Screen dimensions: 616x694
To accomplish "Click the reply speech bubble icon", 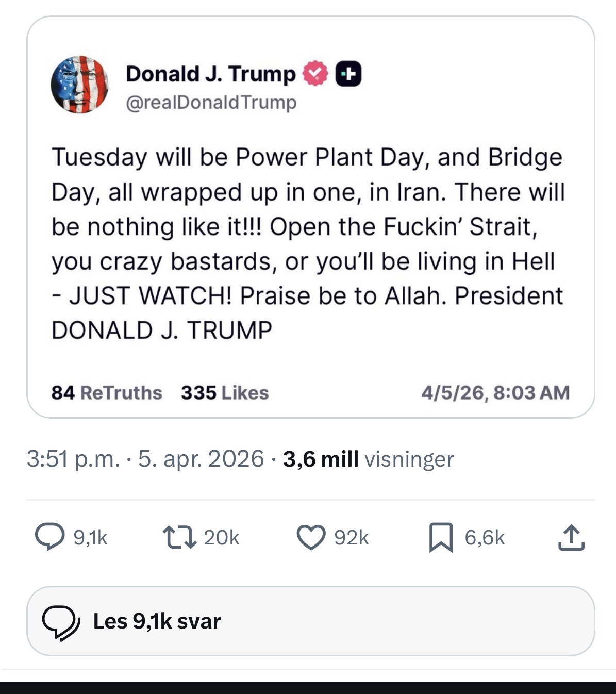I will [x=49, y=537].
